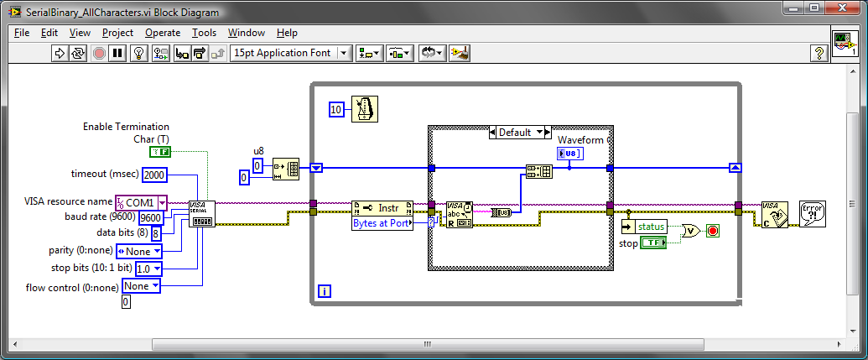Viewport: 868px width, 360px height.
Task: Click the Bytes at Port property
Action: click(x=382, y=223)
